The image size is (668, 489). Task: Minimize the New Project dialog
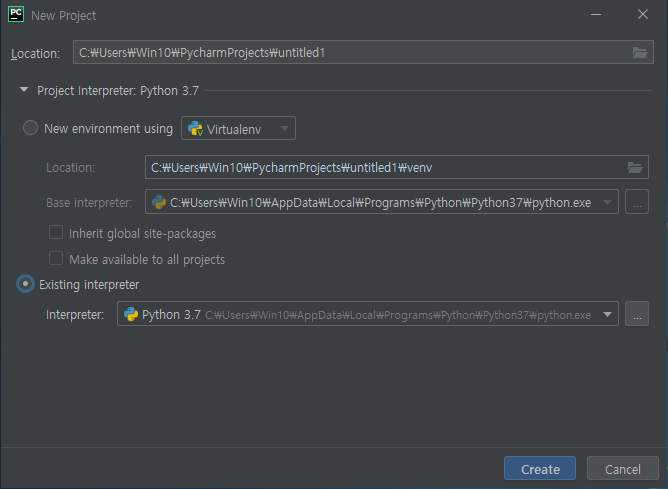[x=596, y=14]
